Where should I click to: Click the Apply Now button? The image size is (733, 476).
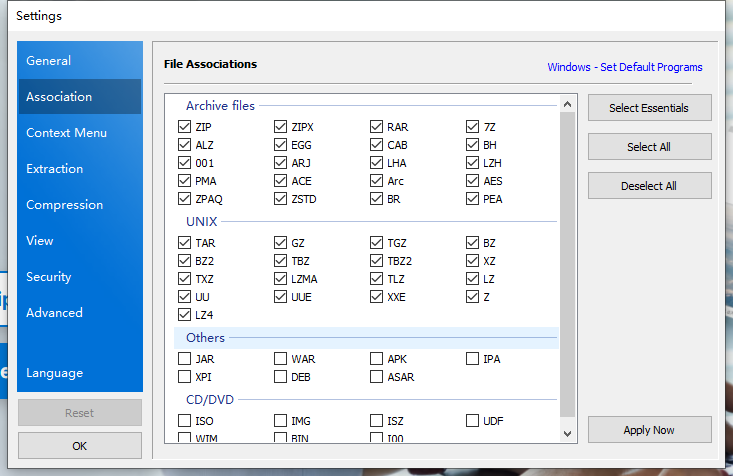tap(649, 430)
